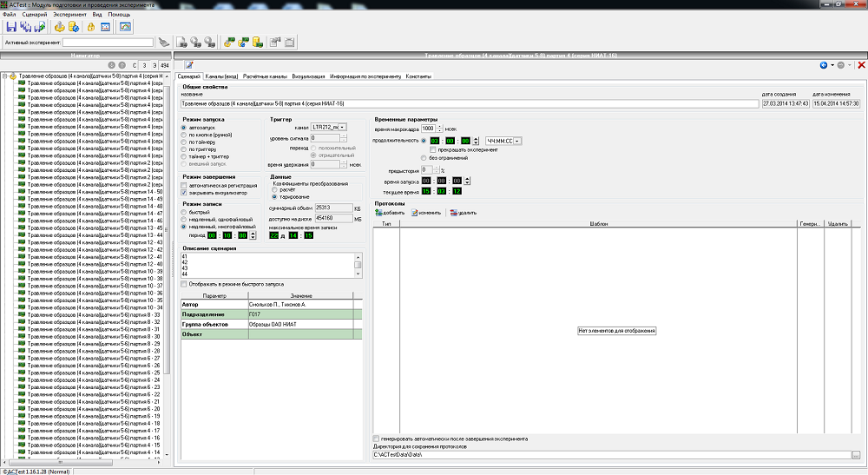
Task: Select the по таймеру launch option
Action: tap(184, 142)
